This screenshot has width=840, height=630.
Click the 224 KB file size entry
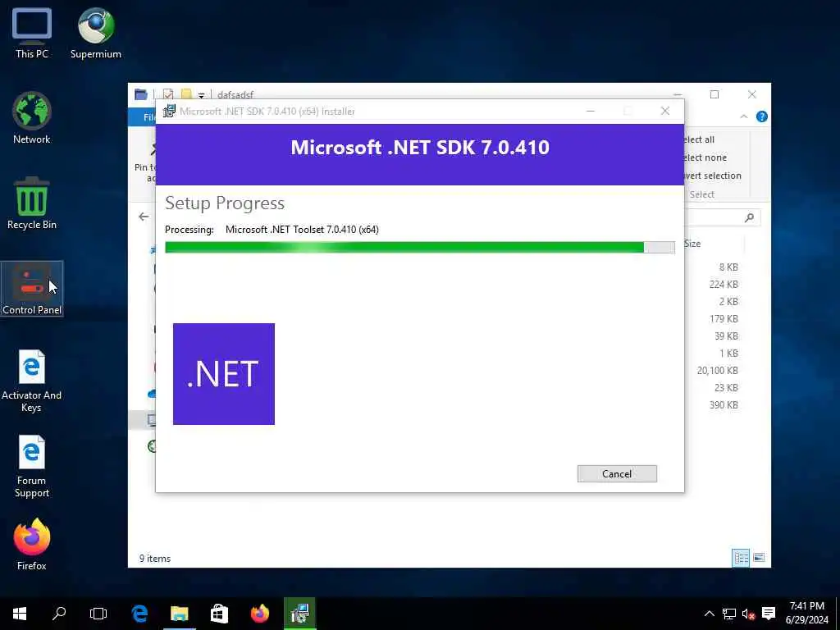coord(724,284)
